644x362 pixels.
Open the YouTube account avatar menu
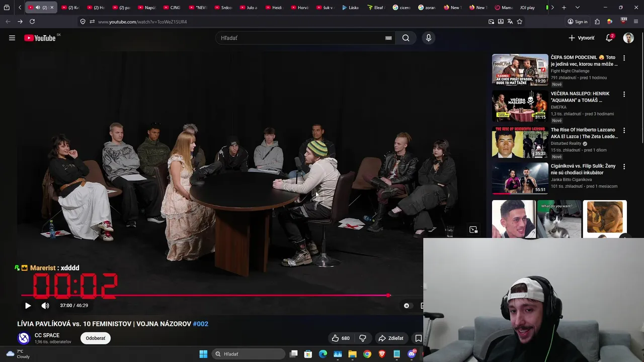click(x=628, y=38)
